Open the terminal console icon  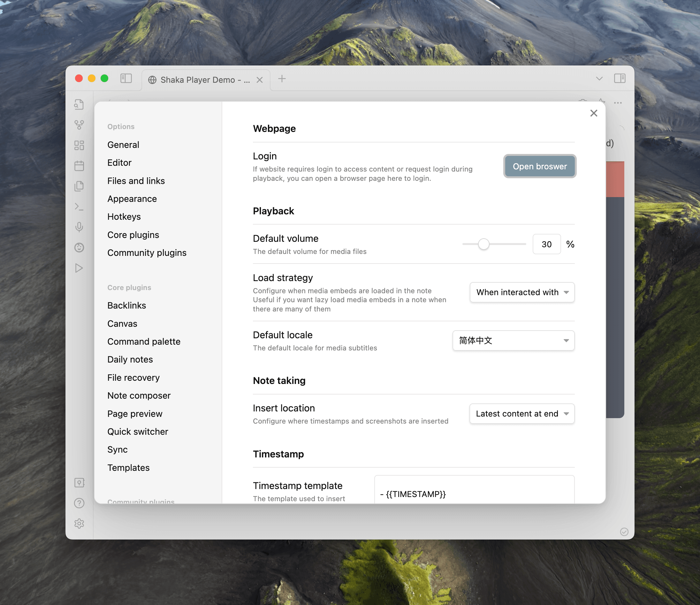coord(80,206)
